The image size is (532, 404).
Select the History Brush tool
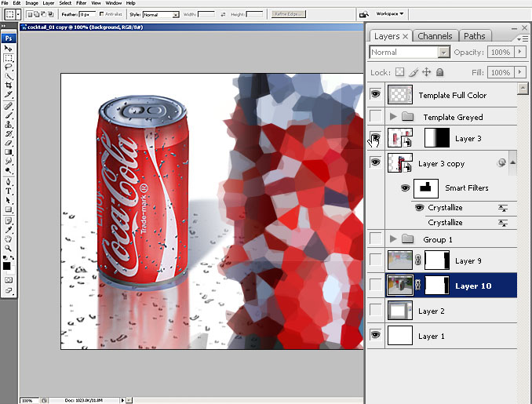click(9, 133)
